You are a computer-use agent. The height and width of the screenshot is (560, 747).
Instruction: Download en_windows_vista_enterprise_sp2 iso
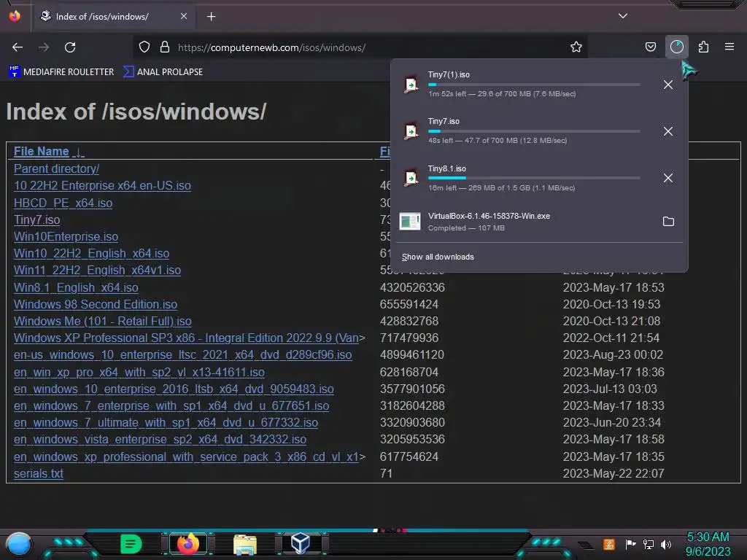pyautogui.click(x=160, y=439)
